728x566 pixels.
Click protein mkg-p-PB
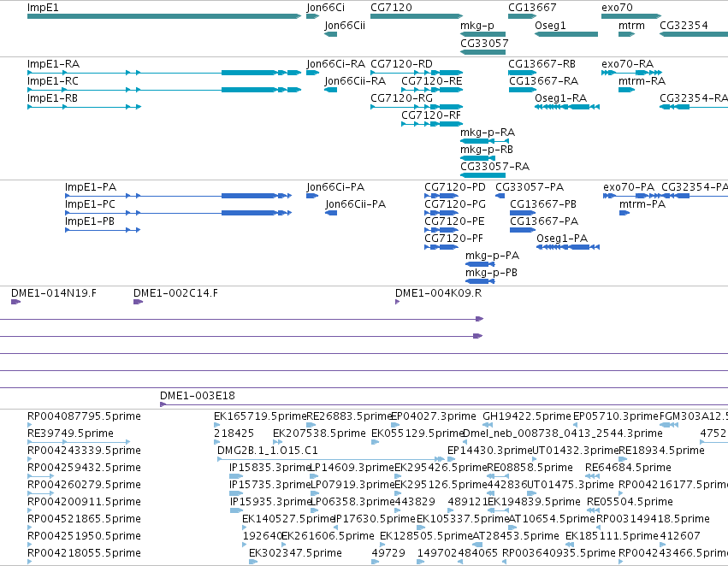click(x=480, y=281)
